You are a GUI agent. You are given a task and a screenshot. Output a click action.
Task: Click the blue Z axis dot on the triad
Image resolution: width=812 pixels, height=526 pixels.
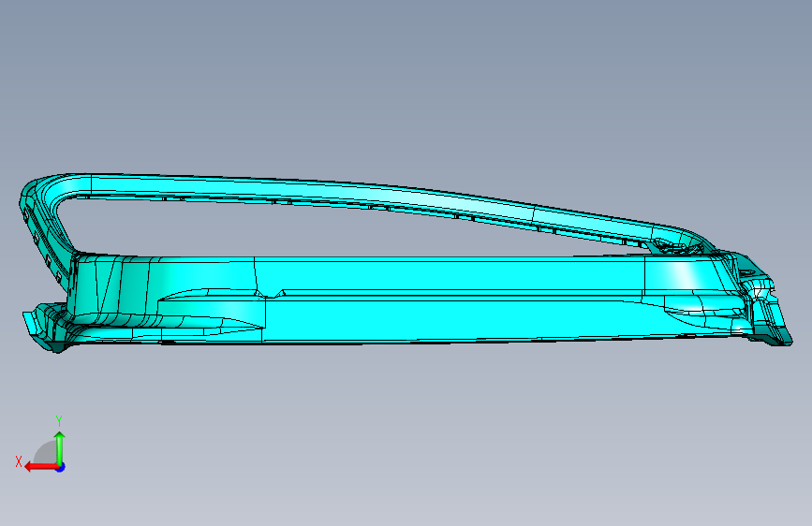click(61, 467)
